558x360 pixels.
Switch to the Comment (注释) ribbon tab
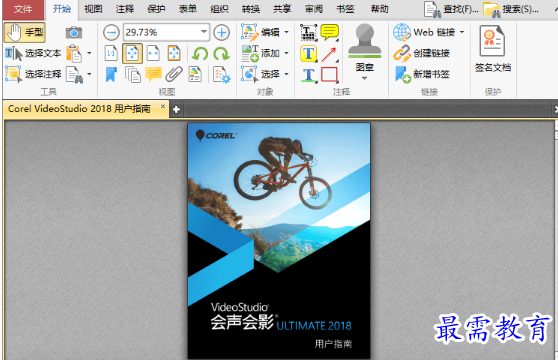coord(125,9)
